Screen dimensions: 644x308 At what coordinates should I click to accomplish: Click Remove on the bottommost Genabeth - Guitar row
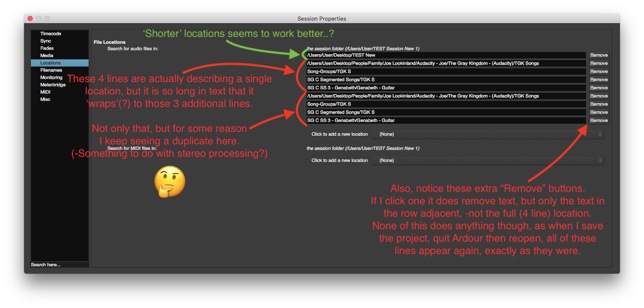tap(599, 121)
